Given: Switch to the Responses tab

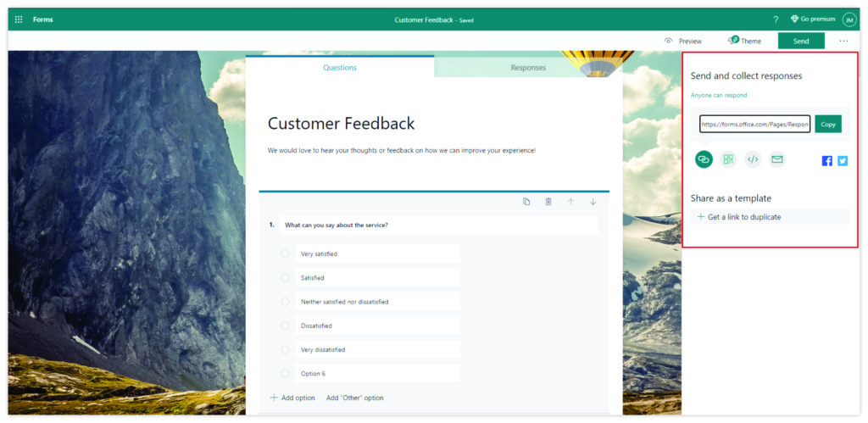Looking at the screenshot, I should coord(528,68).
